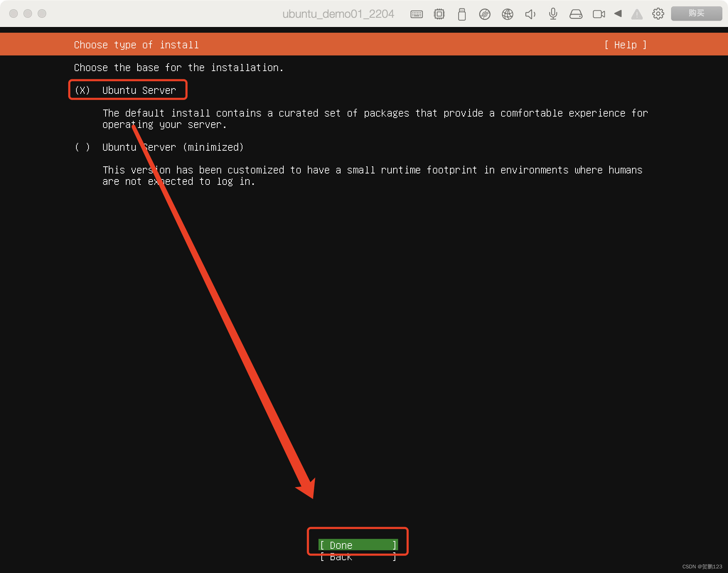Click the microphone icon
Image resolution: width=728 pixels, height=573 pixels.
[x=553, y=14]
